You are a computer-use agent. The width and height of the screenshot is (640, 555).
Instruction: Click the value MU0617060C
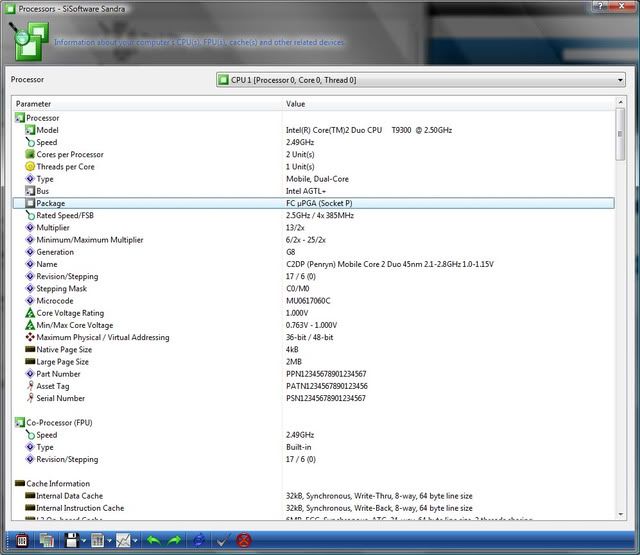[x=308, y=301]
